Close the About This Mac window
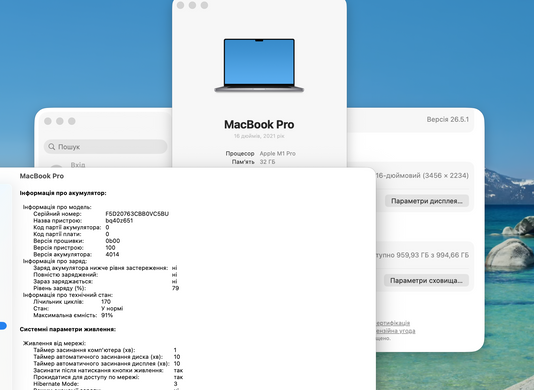534x390 pixels. tap(180, 5)
